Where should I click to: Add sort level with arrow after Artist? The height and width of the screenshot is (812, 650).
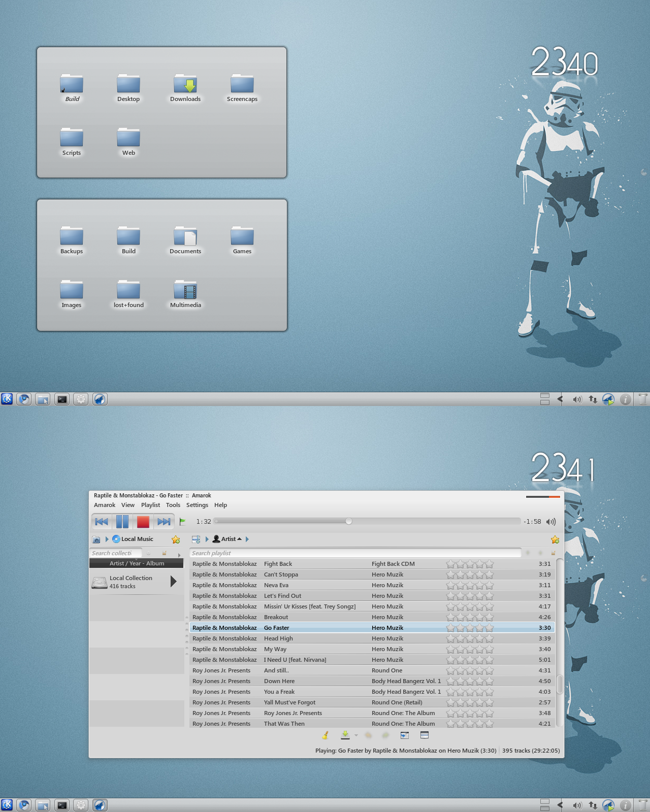point(247,539)
